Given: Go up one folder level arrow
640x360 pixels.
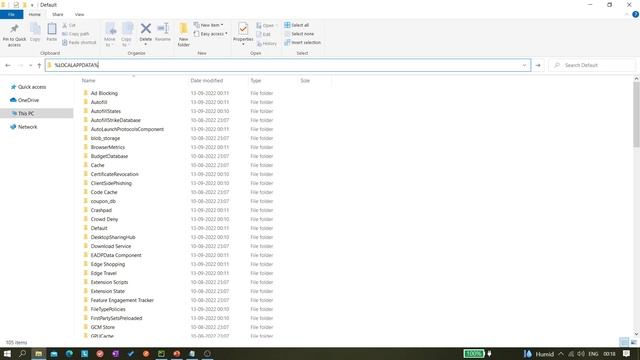Looking at the screenshot, I should (39, 65).
